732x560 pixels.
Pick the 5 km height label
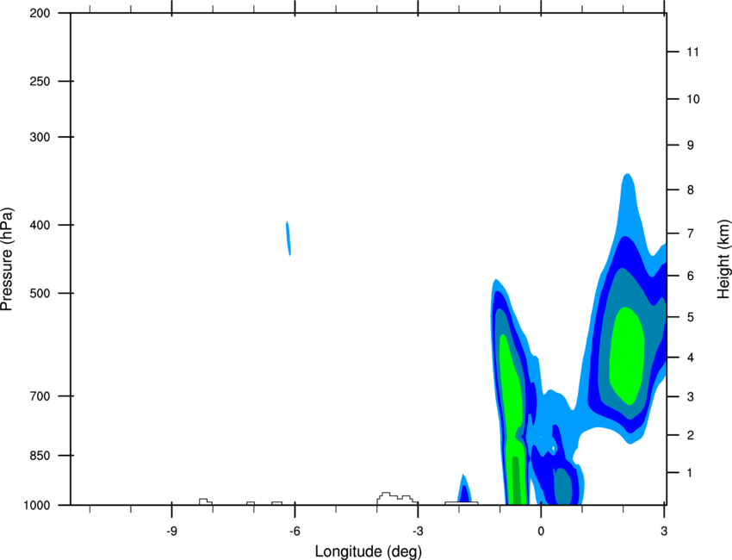[691, 317]
